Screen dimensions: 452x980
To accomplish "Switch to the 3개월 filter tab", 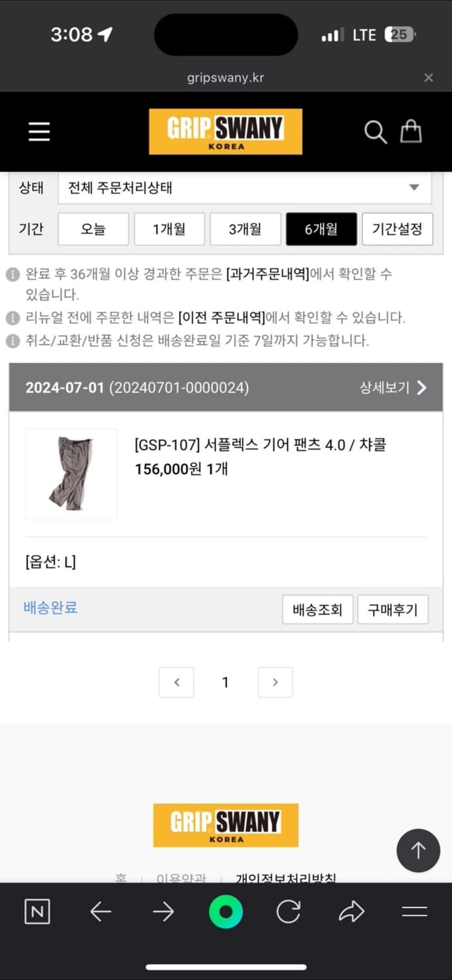I will (x=245, y=229).
